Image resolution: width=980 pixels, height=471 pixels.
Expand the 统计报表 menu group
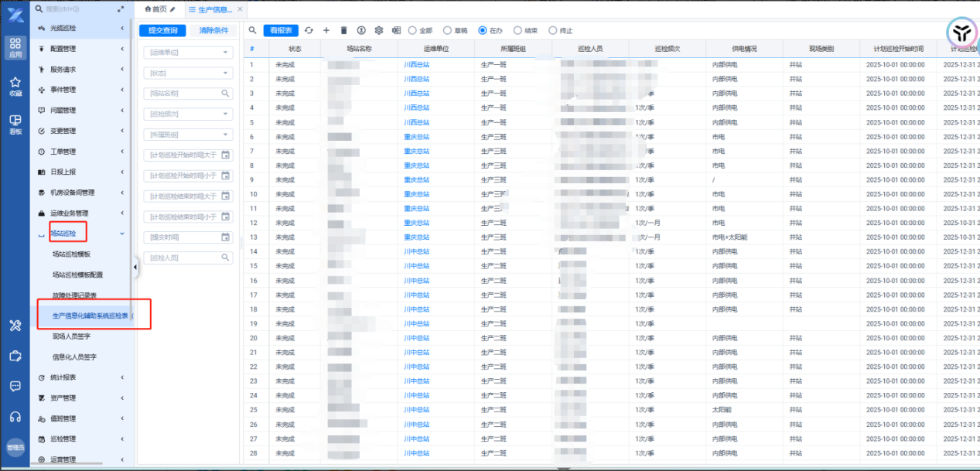(x=81, y=377)
